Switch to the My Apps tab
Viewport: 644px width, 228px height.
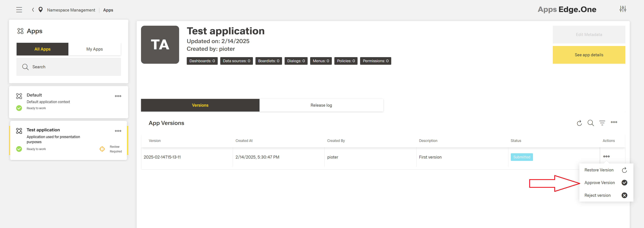coord(94,49)
